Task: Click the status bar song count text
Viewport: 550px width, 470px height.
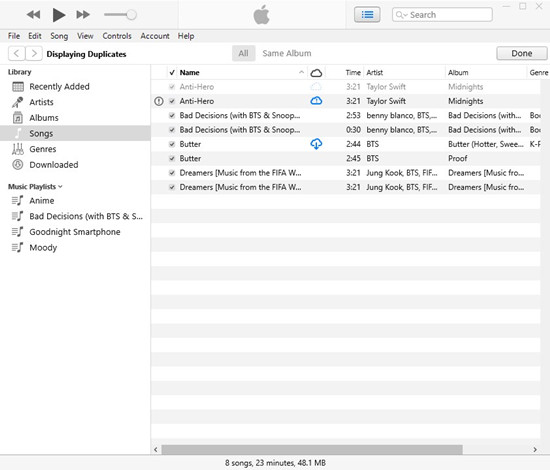Action: click(275, 463)
